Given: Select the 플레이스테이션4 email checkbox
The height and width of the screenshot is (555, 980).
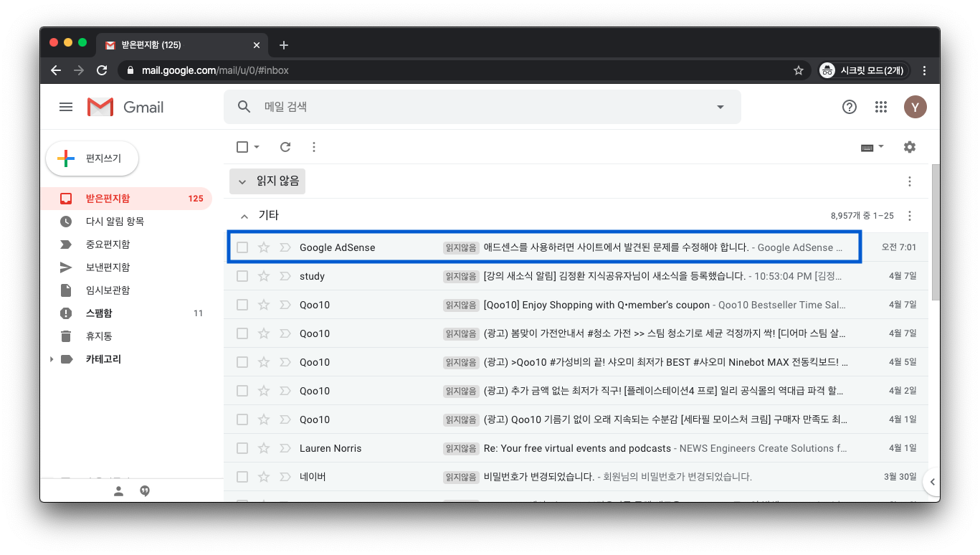Looking at the screenshot, I should [242, 391].
